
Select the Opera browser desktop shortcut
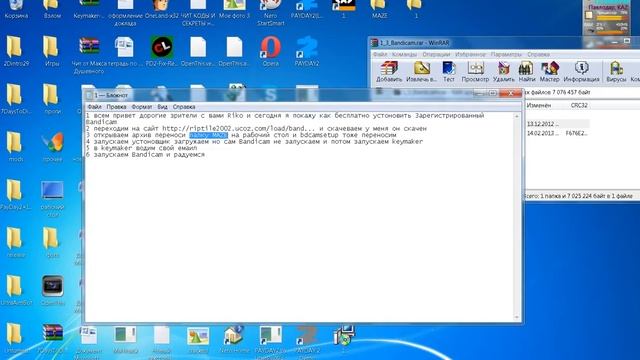(271, 51)
